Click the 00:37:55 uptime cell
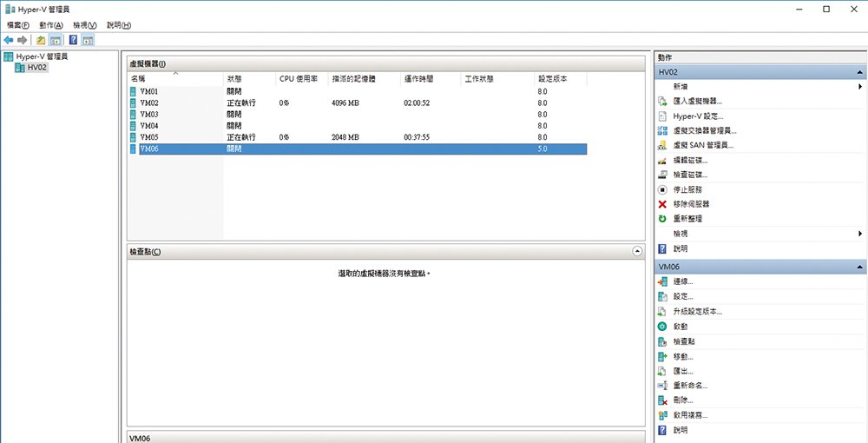This screenshot has width=868, height=443. click(x=418, y=137)
